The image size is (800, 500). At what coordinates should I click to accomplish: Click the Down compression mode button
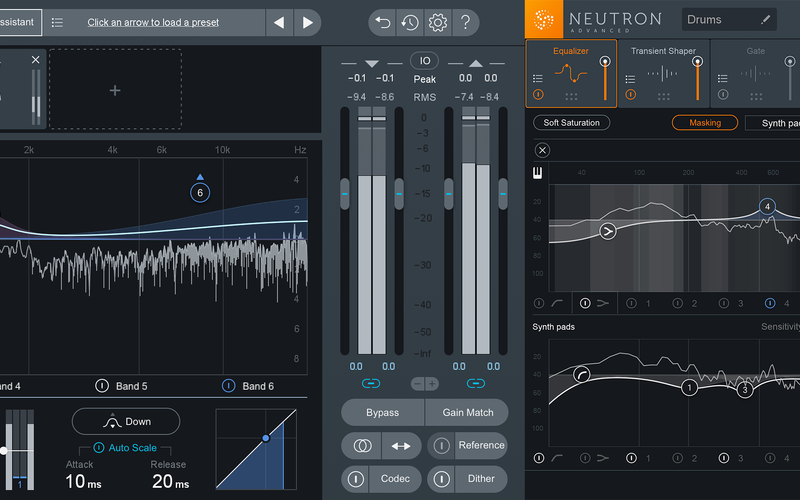126,421
